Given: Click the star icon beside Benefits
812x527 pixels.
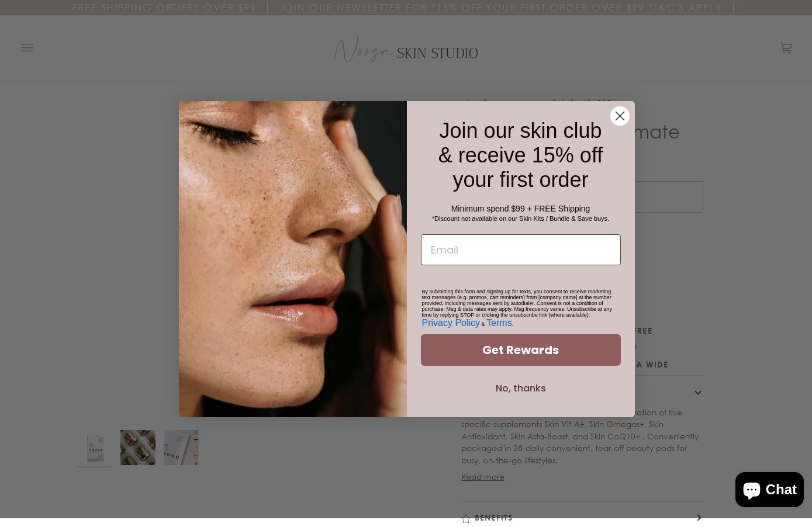Looking at the screenshot, I should click(x=466, y=518).
